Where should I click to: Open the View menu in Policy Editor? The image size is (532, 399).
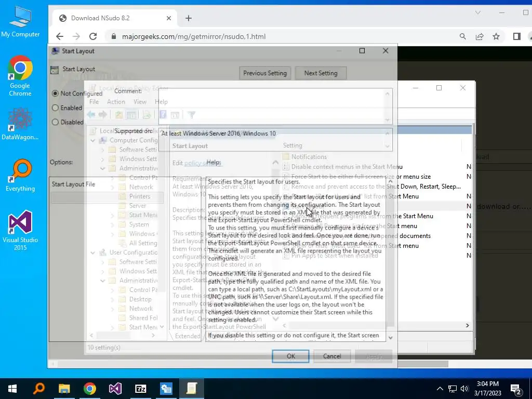pyautogui.click(x=140, y=102)
